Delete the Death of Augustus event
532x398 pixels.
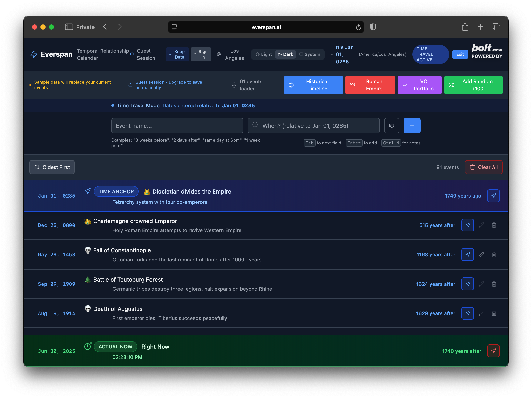494,313
